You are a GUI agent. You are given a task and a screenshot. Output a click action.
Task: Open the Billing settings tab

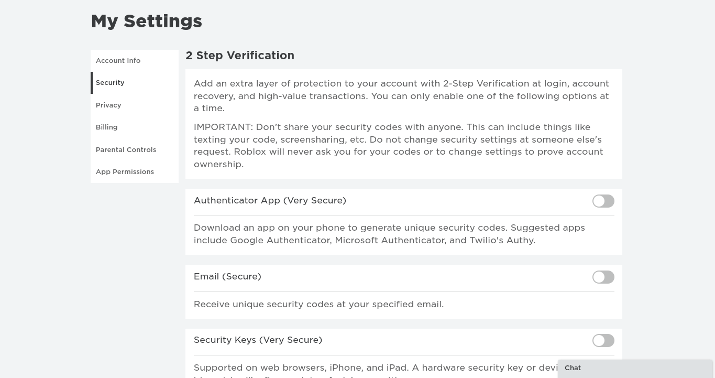click(135, 127)
